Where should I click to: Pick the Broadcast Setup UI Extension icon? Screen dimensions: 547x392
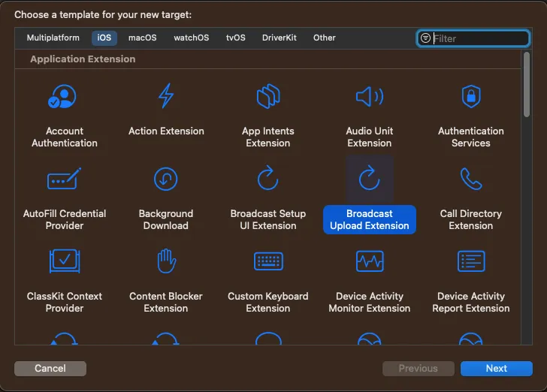(268, 178)
